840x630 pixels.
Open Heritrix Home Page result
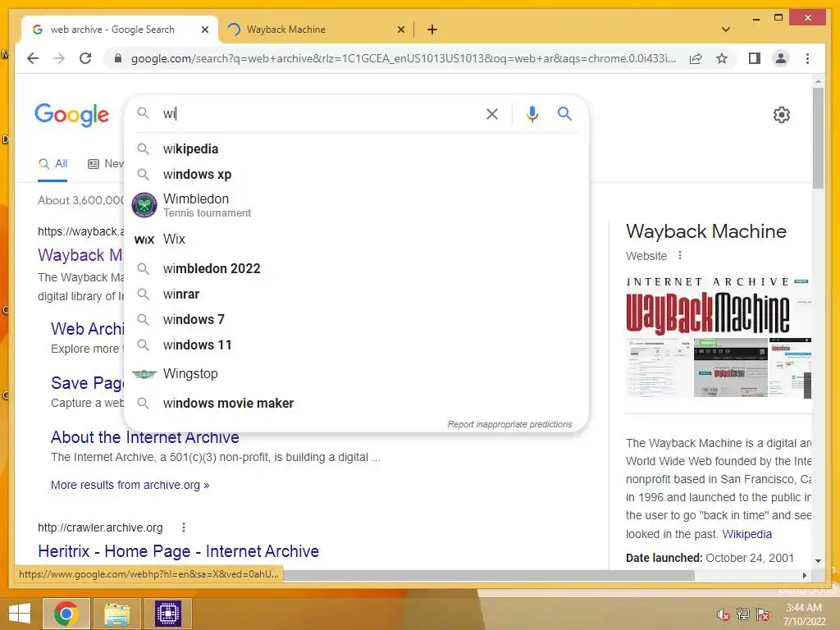[178, 551]
